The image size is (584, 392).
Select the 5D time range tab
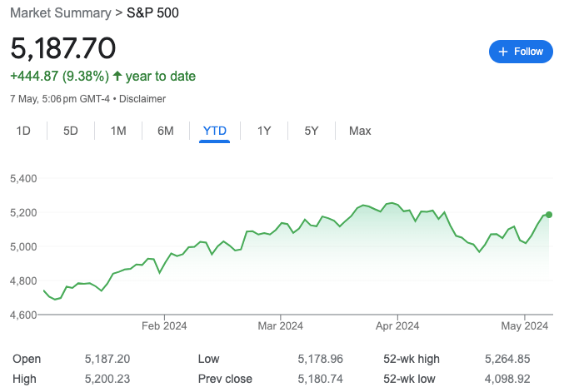click(70, 131)
